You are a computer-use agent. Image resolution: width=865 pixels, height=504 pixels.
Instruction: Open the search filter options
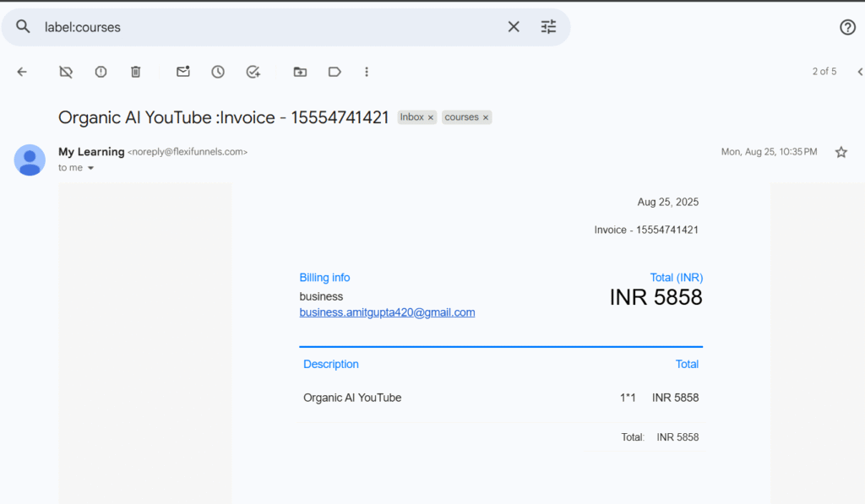click(549, 27)
